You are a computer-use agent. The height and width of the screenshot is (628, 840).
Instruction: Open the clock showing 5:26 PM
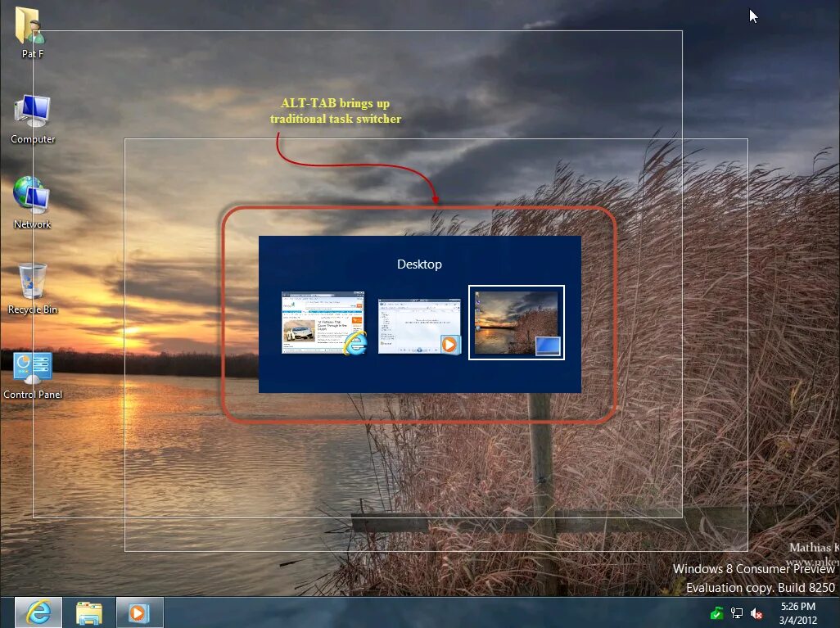tap(797, 607)
